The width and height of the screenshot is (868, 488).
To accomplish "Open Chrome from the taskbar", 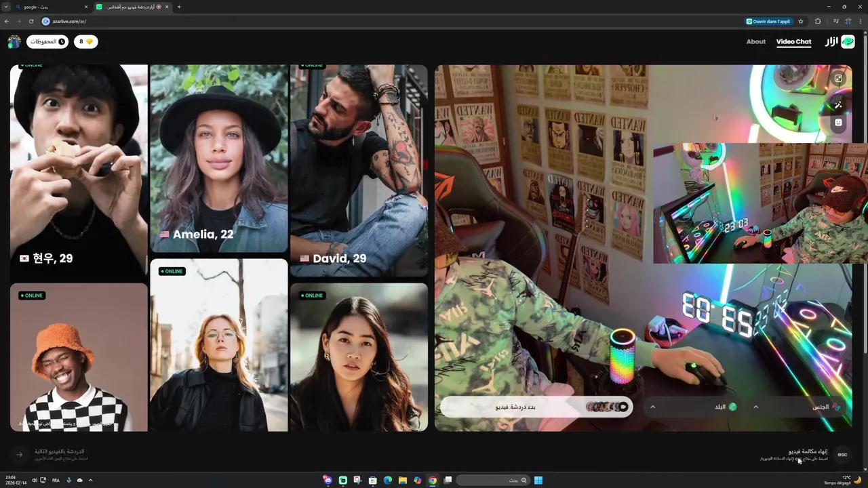I will [433, 480].
